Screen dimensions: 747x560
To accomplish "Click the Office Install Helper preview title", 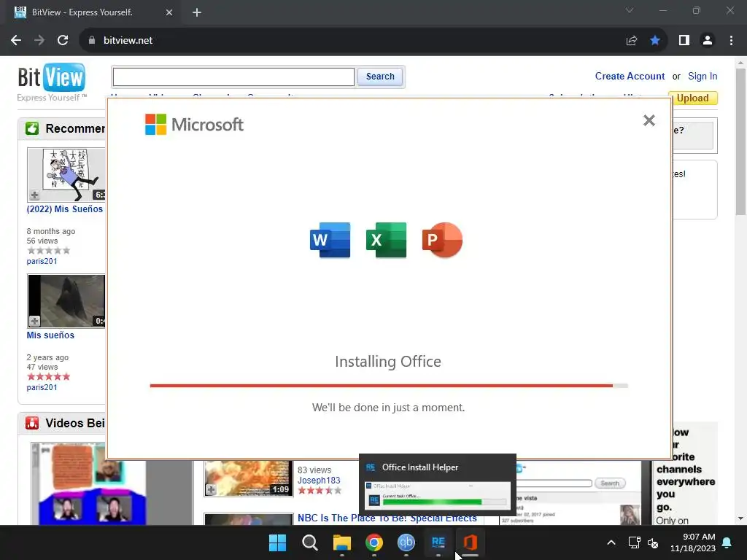I will click(420, 467).
